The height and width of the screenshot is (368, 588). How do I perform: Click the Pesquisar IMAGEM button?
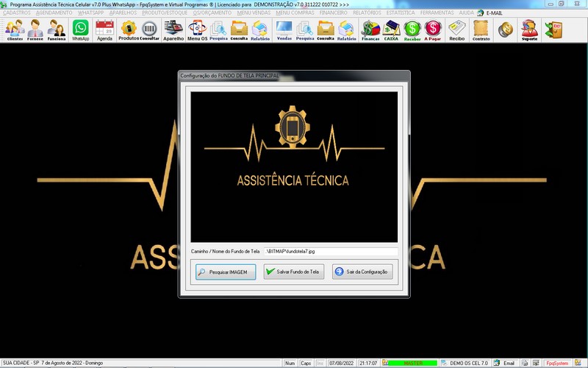[226, 272]
